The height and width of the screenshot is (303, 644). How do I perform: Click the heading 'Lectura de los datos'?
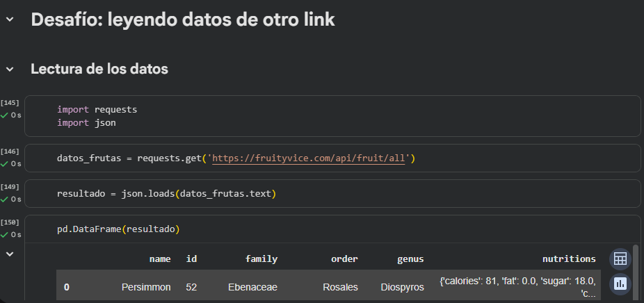click(x=99, y=69)
